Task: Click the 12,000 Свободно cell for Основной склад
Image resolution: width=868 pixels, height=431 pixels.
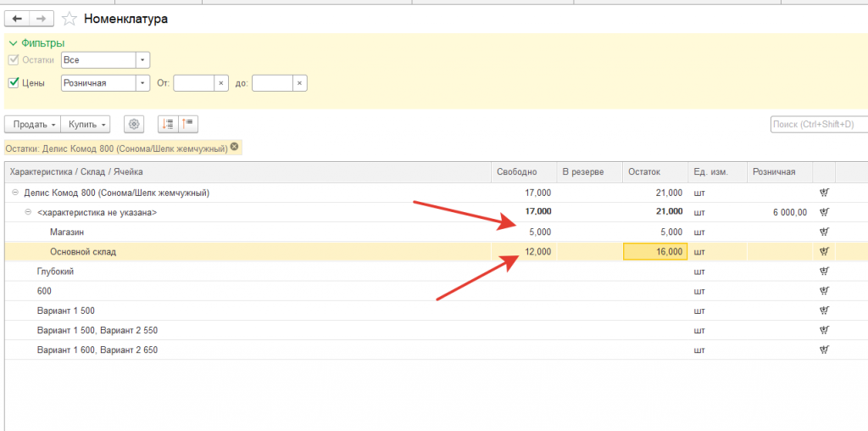Action: tap(524, 251)
